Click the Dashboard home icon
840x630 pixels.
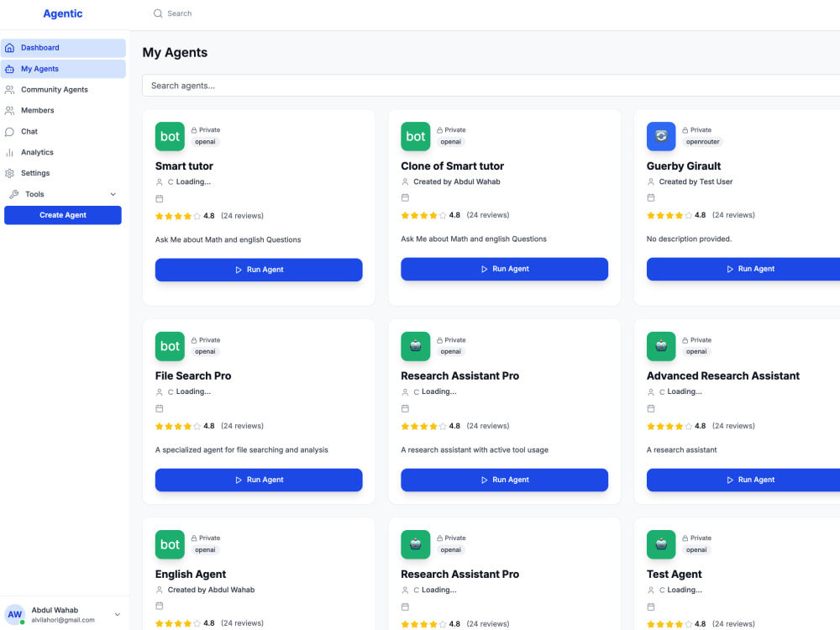click(9, 48)
